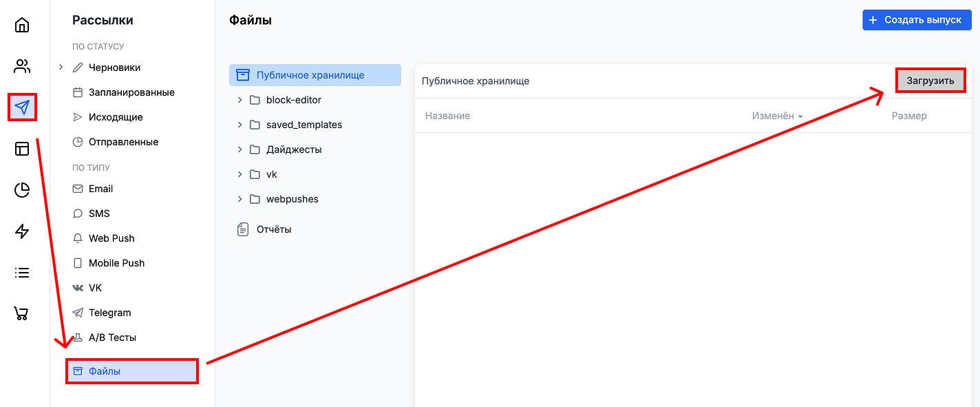Open automations via the lightning bolt icon
Image resolution: width=980 pixels, height=407 pixels.
point(21,231)
